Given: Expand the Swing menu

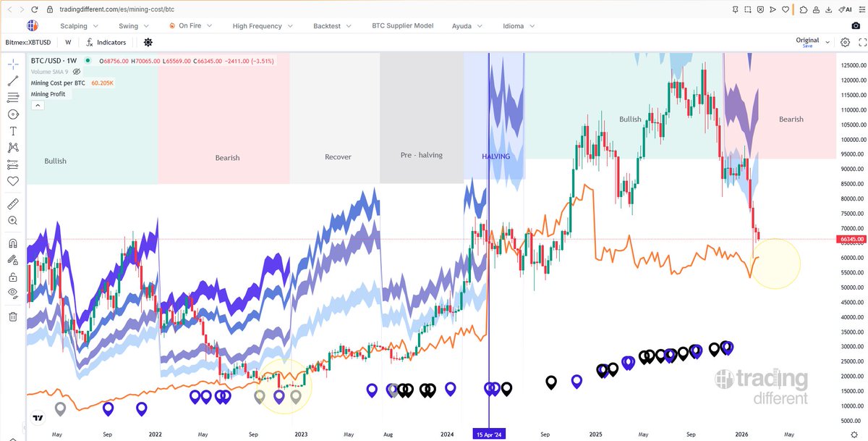Looking at the screenshot, I should coord(132,25).
